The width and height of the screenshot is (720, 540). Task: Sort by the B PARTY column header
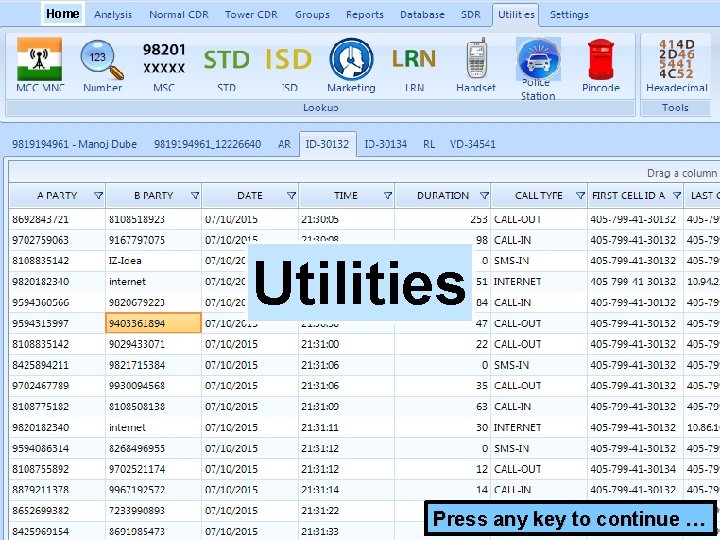click(153, 196)
